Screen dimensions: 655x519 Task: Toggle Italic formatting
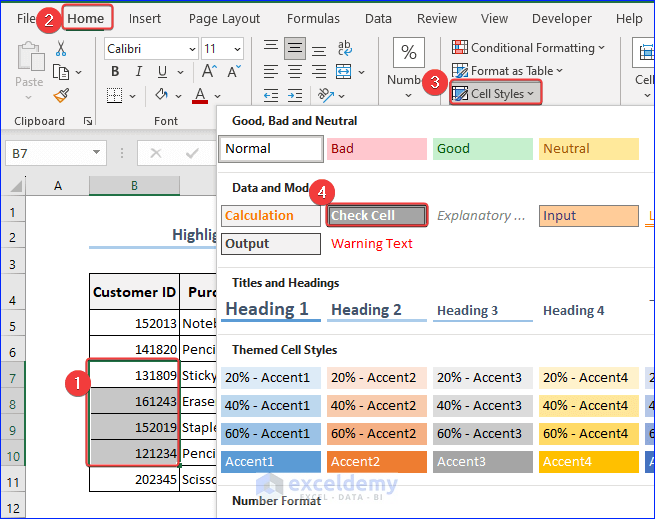pyautogui.click(x=139, y=71)
